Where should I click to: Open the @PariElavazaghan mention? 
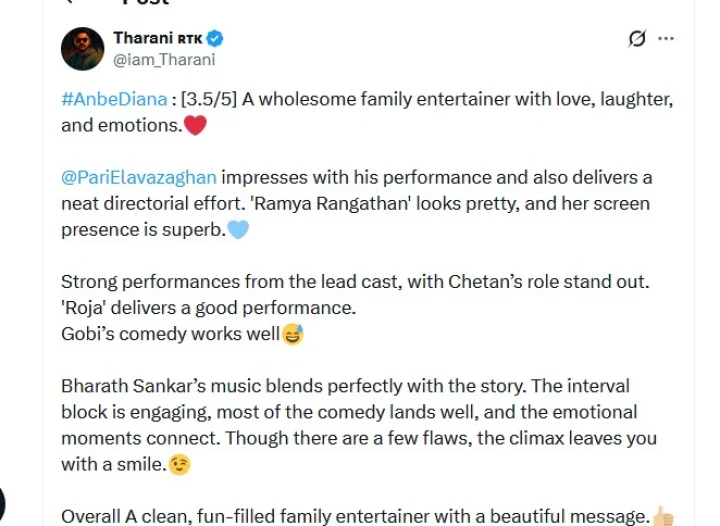pyautogui.click(x=139, y=178)
